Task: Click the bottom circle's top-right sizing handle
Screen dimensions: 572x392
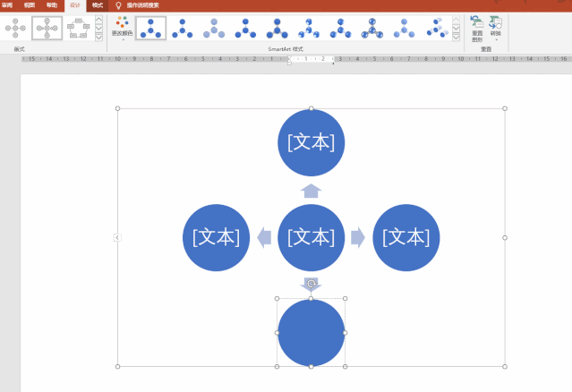Action: [x=346, y=299]
